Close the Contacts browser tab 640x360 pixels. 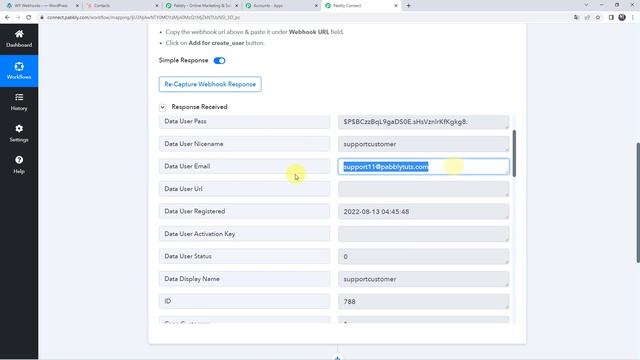point(157,6)
